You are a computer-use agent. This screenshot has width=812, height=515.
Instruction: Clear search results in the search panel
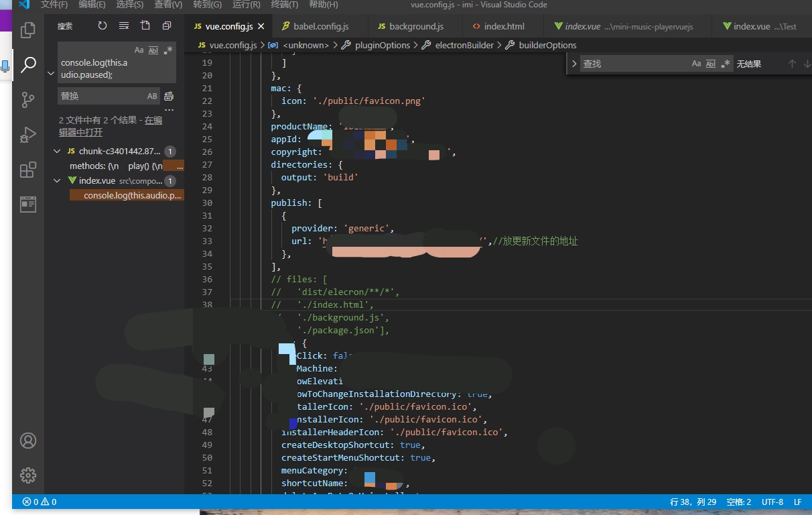point(124,26)
